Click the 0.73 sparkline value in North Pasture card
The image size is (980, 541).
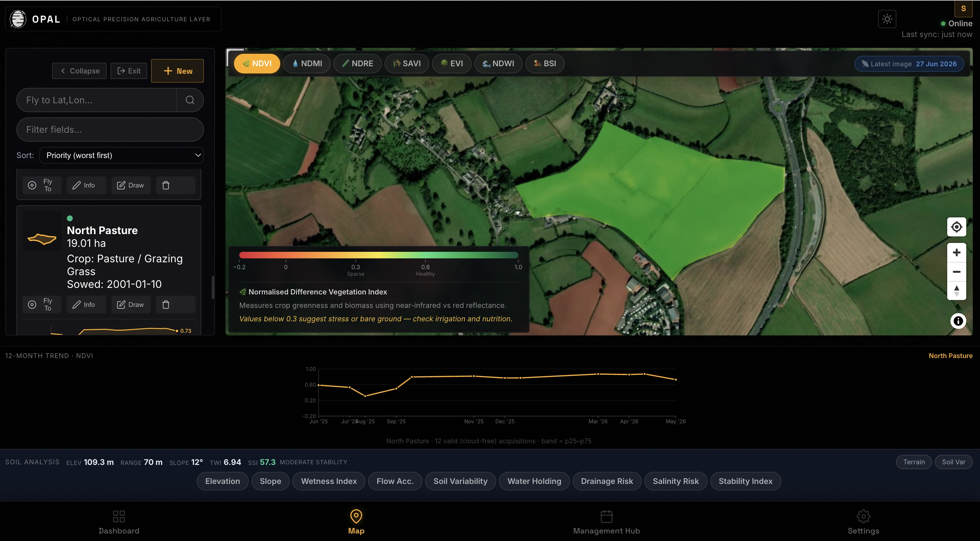coord(186,331)
